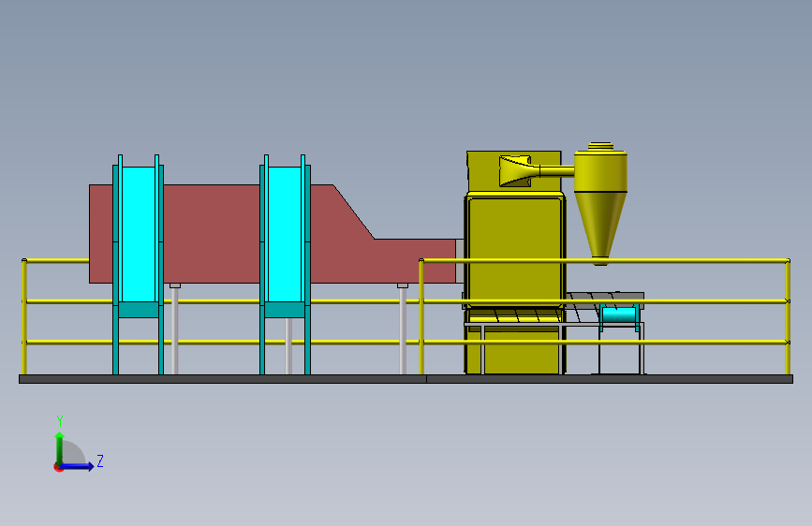Click the green Y axis arrow of triad

click(x=60, y=447)
